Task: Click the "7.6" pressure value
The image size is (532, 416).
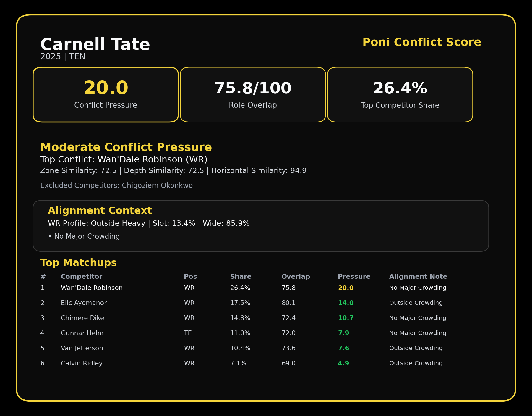Action: [x=343, y=348]
